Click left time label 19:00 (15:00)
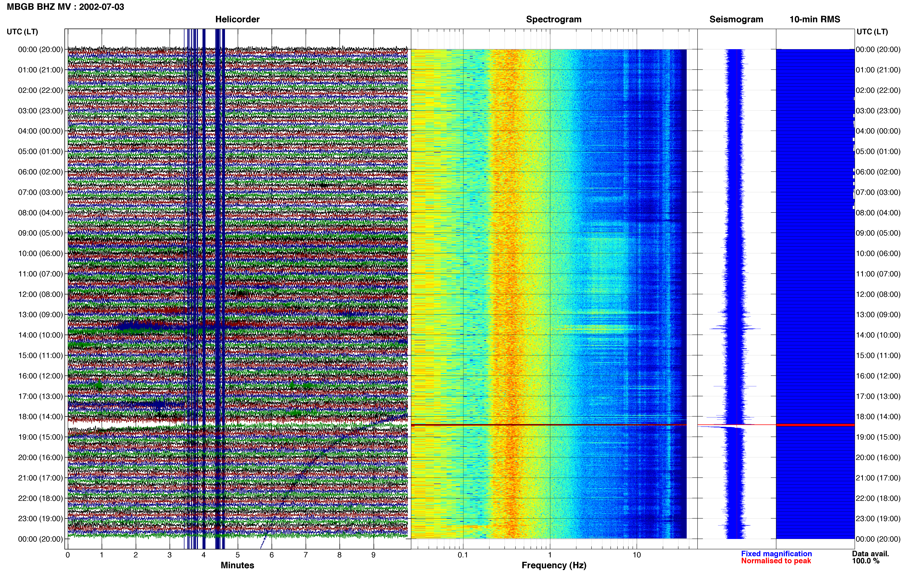This screenshot has height=578, width=924. 41,437
